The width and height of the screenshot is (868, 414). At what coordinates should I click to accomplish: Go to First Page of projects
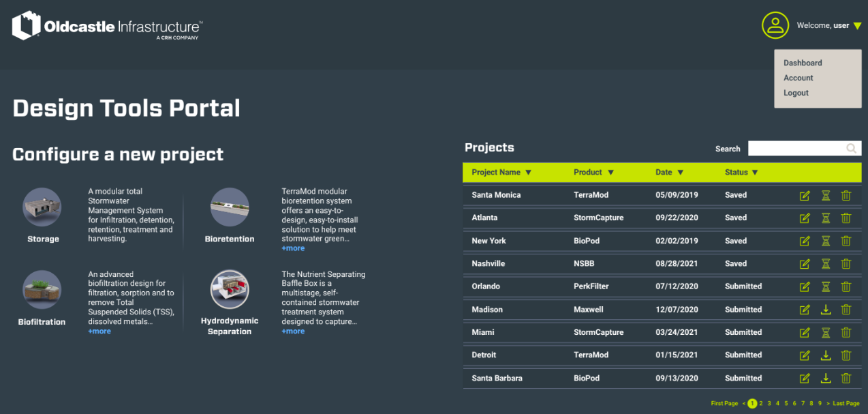pyautogui.click(x=724, y=404)
